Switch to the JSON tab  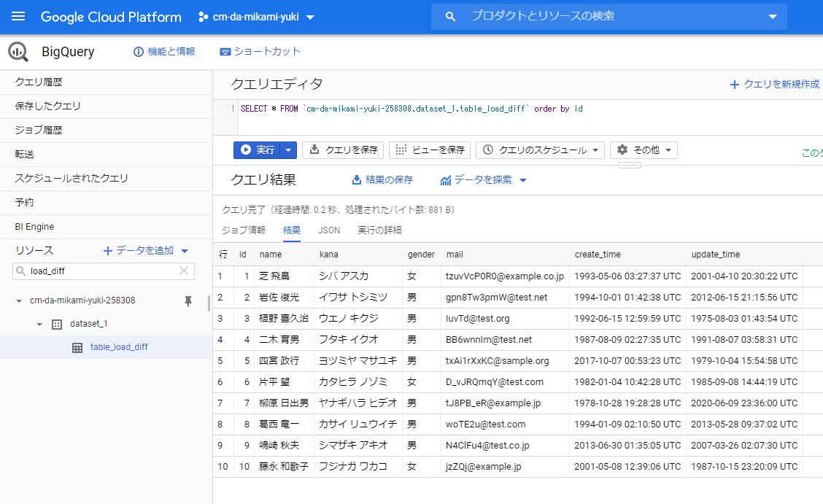(x=328, y=230)
